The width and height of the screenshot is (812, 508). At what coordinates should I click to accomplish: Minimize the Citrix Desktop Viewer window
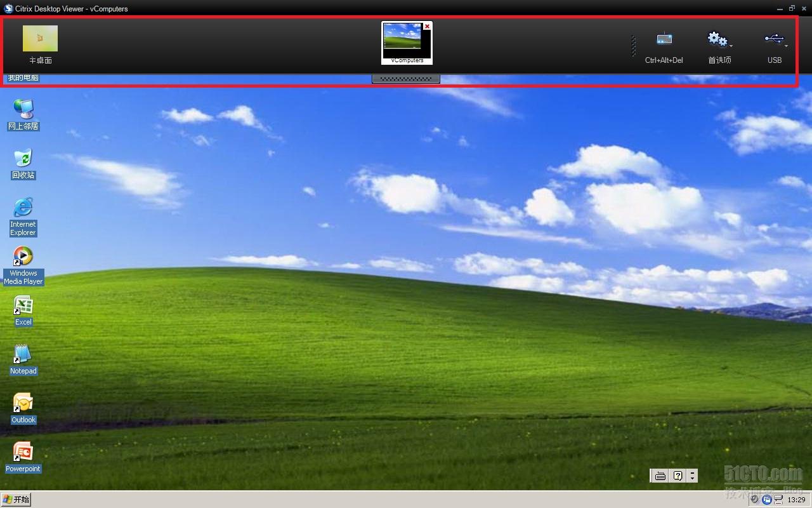780,8
